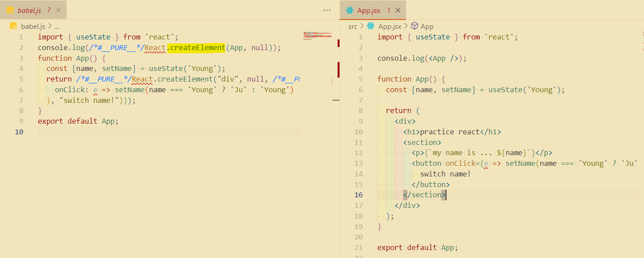This screenshot has height=258, width=644.
Task: Open the editor actions overflow ellipsis menu
Action: coord(327,10)
